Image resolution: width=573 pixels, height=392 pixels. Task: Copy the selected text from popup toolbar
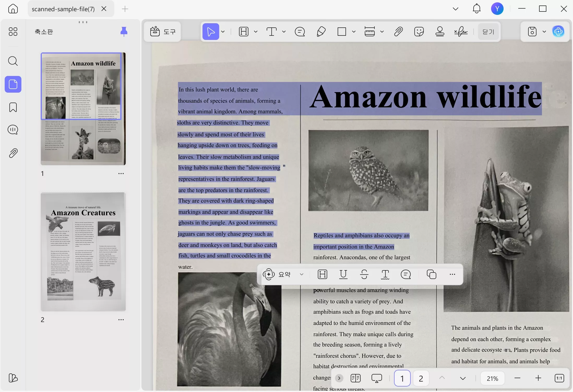[431, 274]
